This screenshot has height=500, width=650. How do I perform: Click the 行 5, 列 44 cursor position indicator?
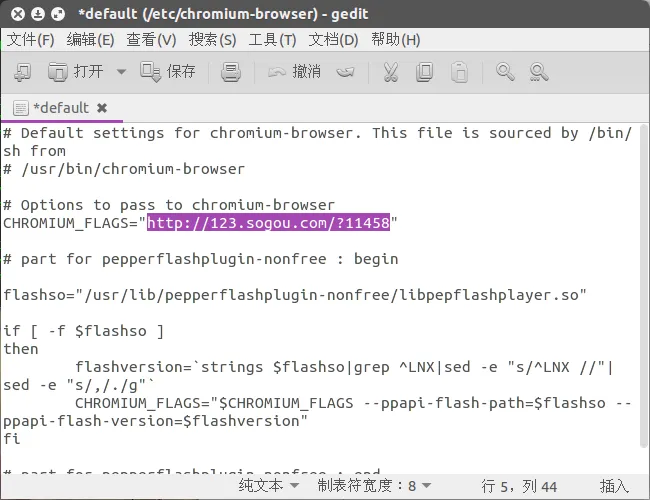coord(519,486)
